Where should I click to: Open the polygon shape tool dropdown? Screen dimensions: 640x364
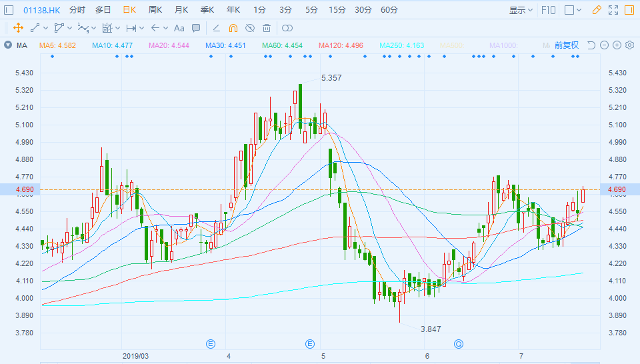pyautogui.click(x=70, y=28)
